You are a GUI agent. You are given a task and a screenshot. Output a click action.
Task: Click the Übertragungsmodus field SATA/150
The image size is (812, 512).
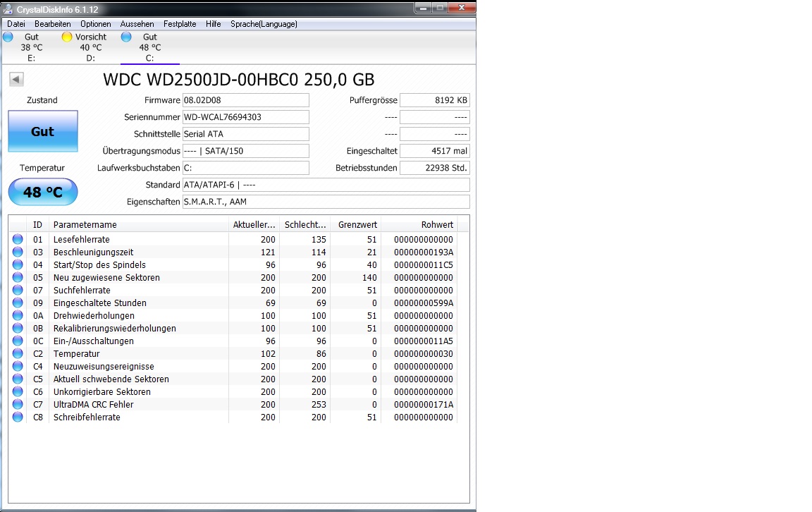pos(246,151)
